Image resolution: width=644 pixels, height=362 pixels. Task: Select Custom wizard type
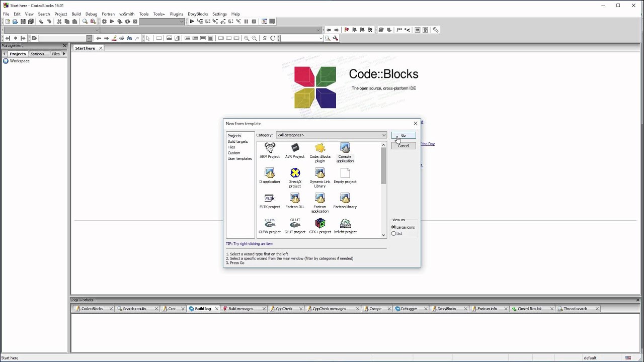234,153
